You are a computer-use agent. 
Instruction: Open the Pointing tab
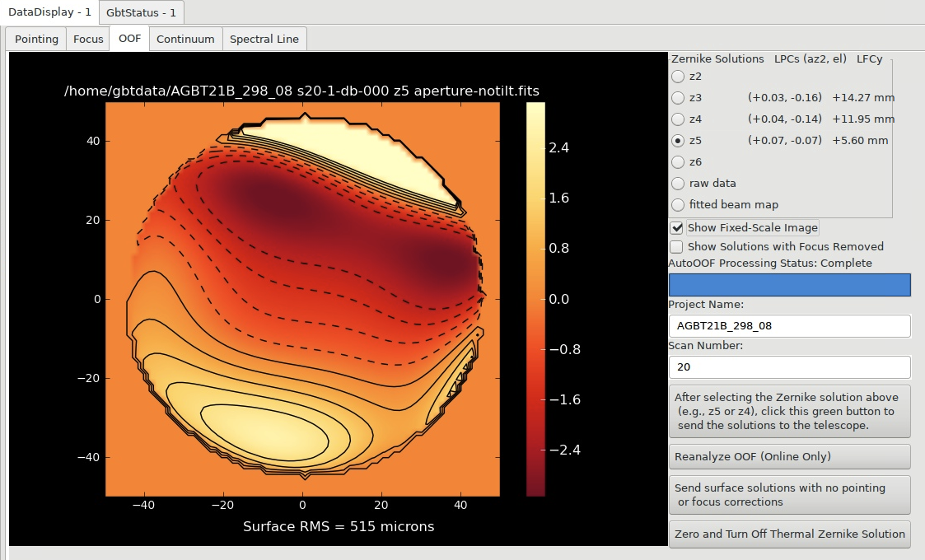(x=36, y=39)
